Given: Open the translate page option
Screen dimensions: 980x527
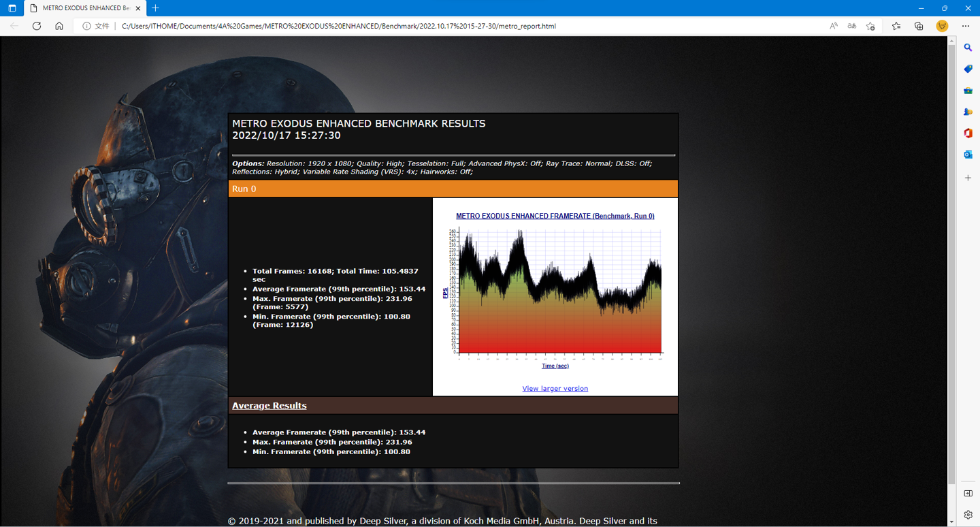Looking at the screenshot, I should coord(851,26).
